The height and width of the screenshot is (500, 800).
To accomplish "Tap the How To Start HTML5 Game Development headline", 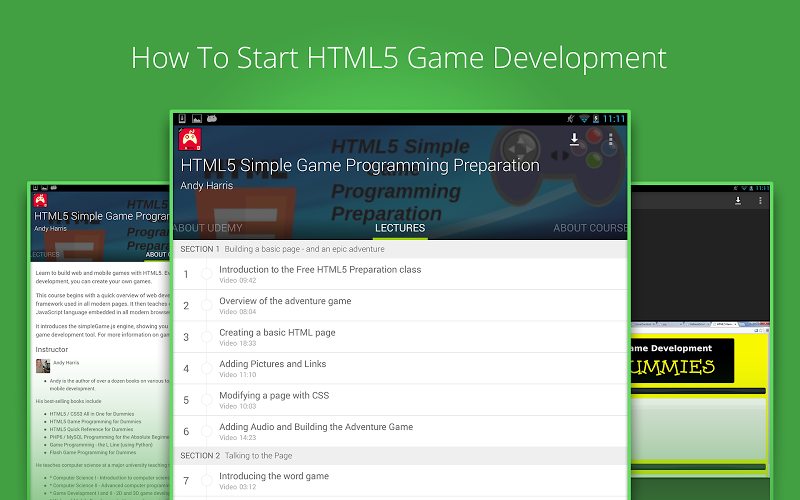I will (x=398, y=58).
